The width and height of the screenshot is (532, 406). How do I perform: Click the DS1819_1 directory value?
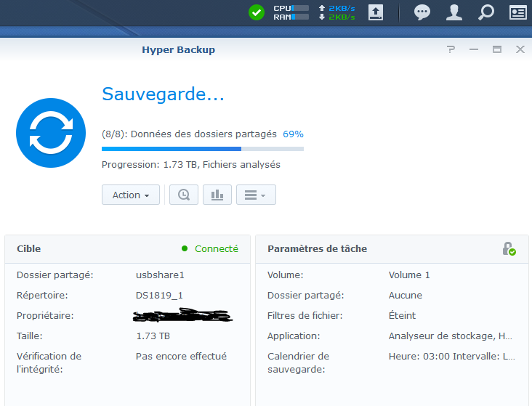coord(159,295)
